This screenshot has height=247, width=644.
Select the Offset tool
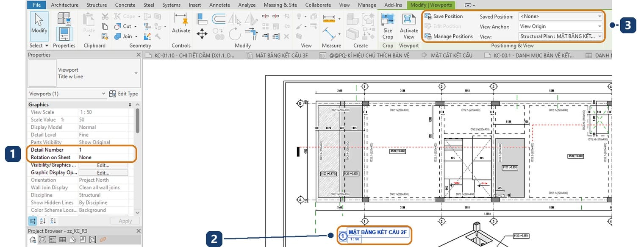(219, 19)
